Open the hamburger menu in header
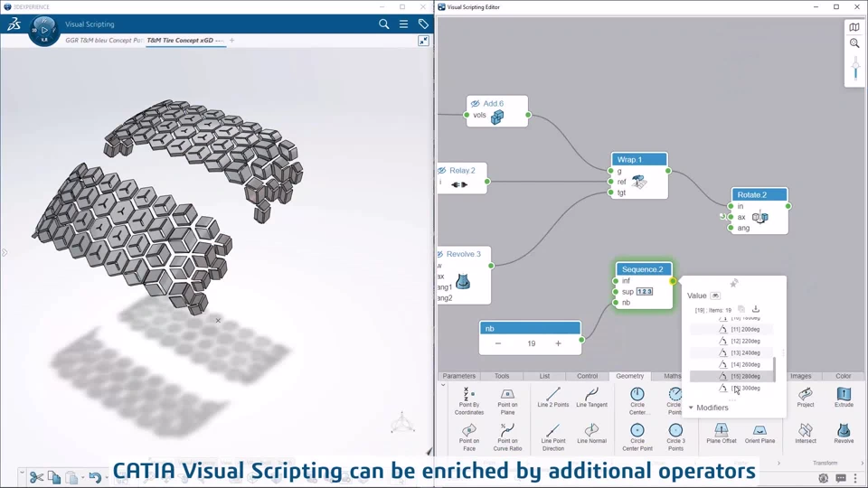 [x=403, y=23]
